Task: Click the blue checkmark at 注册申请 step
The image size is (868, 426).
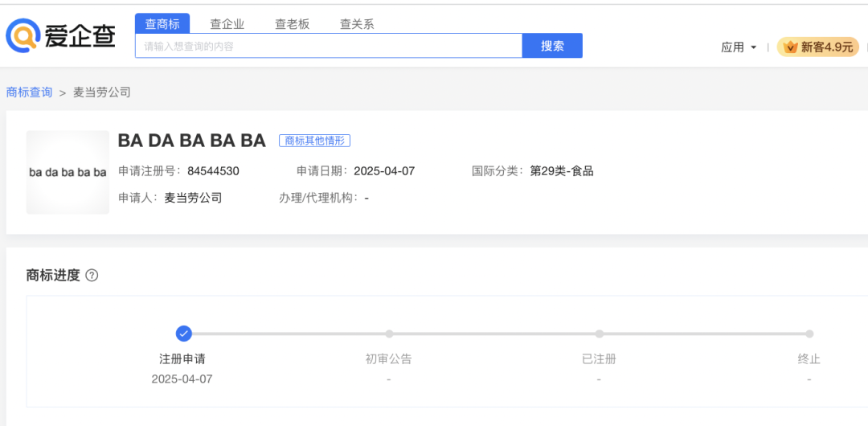Action: 184,334
